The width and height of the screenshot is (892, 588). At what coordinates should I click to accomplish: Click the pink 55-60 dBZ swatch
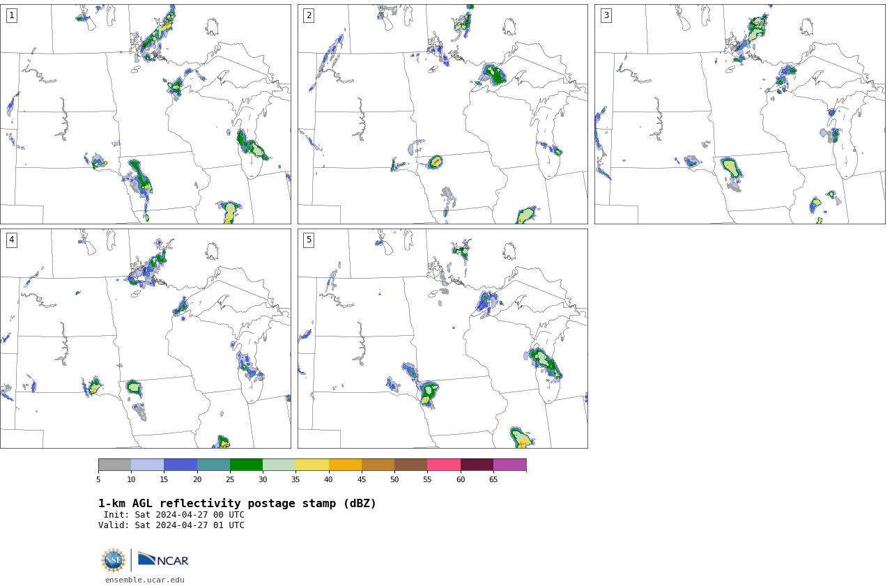click(x=444, y=465)
